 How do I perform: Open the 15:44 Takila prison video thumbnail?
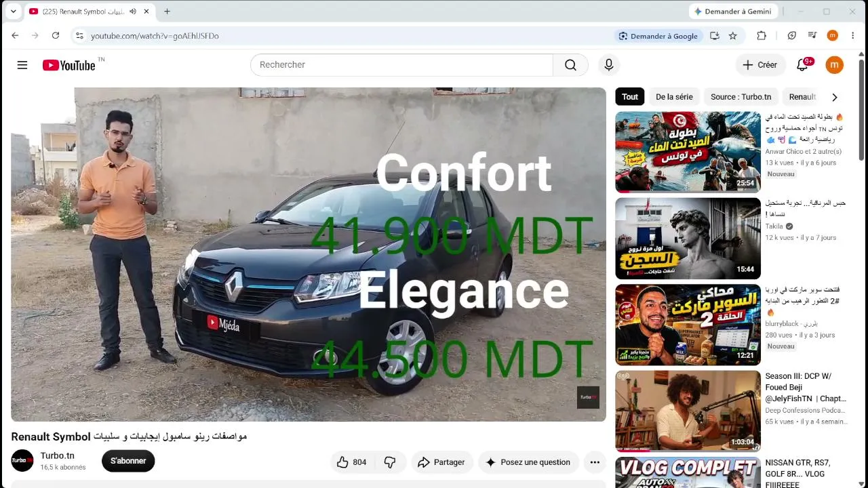pos(688,239)
